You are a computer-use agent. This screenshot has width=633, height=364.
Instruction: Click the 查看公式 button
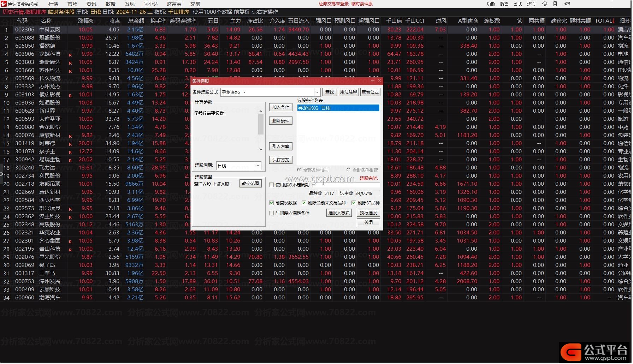(x=370, y=92)
